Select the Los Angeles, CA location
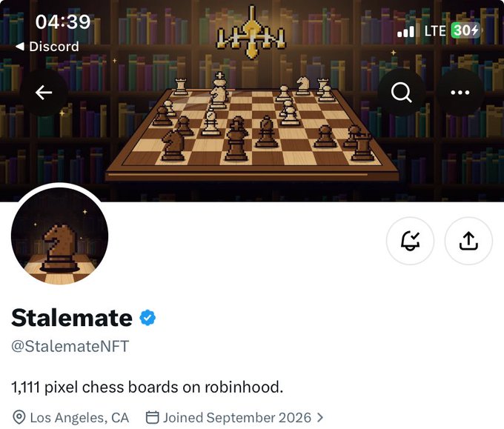This screenshot has width=504, height=429. pyautogui.click(x=79, y=418)
